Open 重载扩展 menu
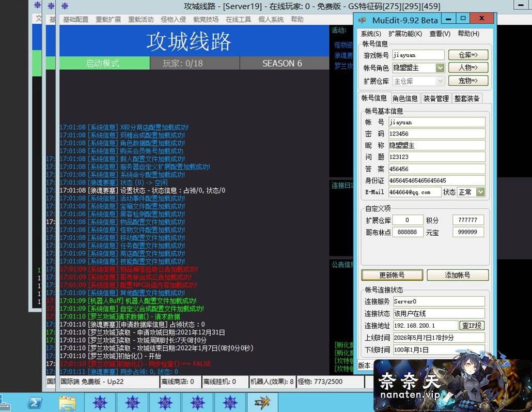The height and width of the screenshot is (412, 532). point(108,19)
